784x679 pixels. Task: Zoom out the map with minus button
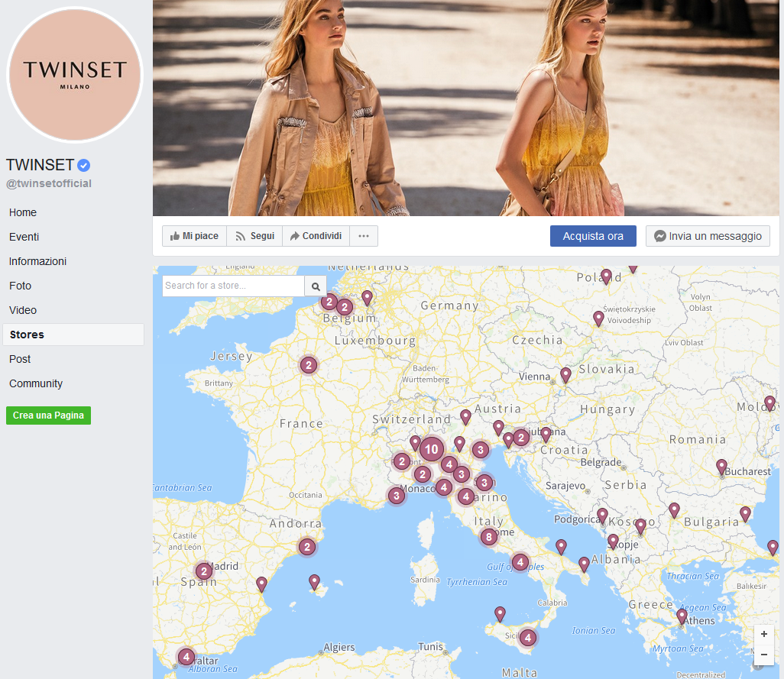tap(764, 655)
